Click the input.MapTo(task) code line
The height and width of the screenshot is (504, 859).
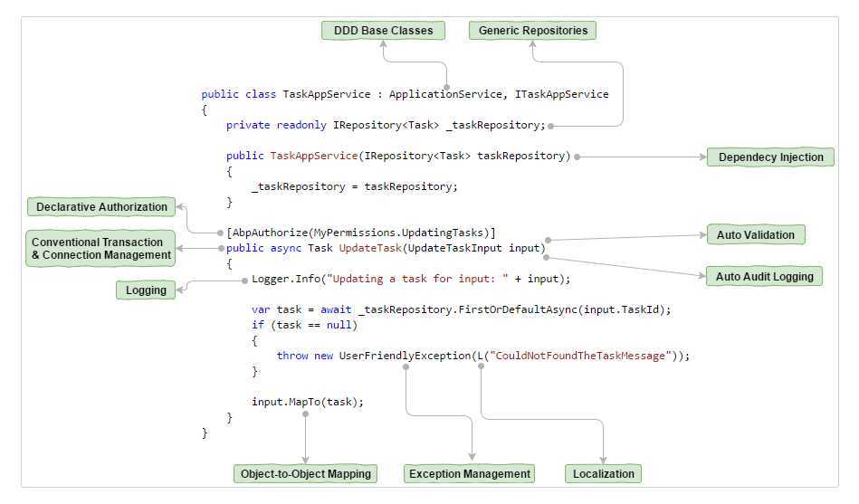pos(308,402)
